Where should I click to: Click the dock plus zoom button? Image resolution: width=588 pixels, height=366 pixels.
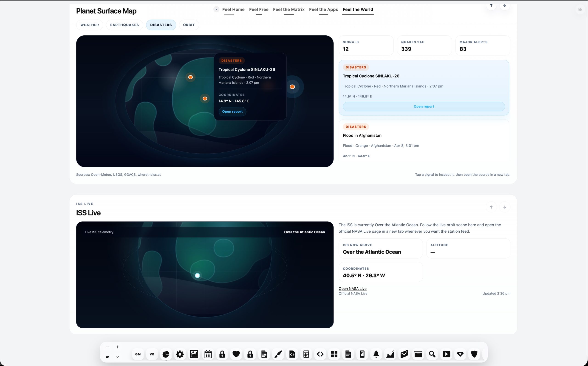coord(118,347)
